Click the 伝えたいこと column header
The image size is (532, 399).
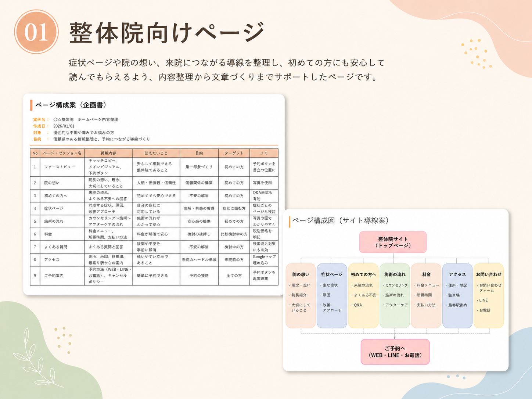tap(156, 153)
